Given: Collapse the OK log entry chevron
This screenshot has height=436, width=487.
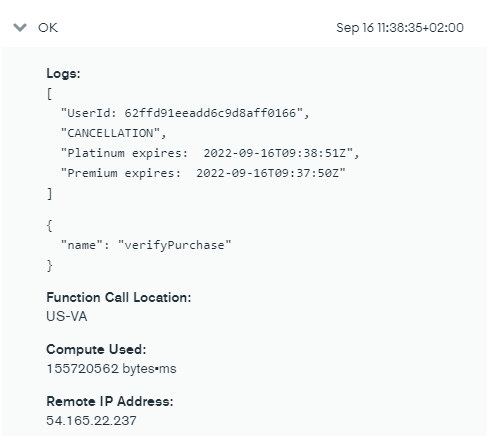Looking at the screenshot, I should pyautogui.click(x=20, y=28).
